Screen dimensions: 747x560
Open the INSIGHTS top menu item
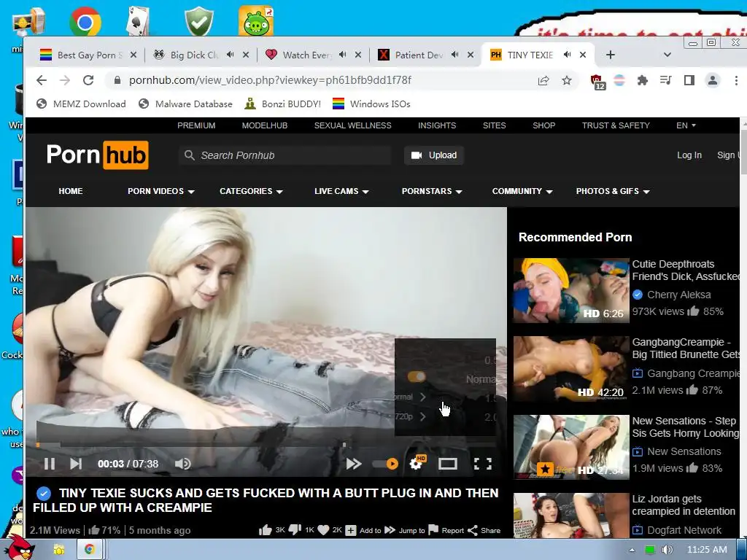coord(437,125)
